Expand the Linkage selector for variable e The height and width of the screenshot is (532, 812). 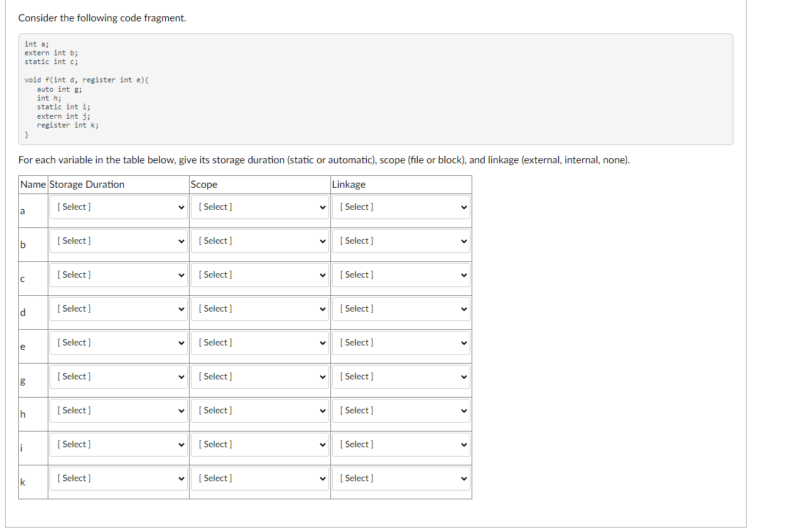click(401, 342)
